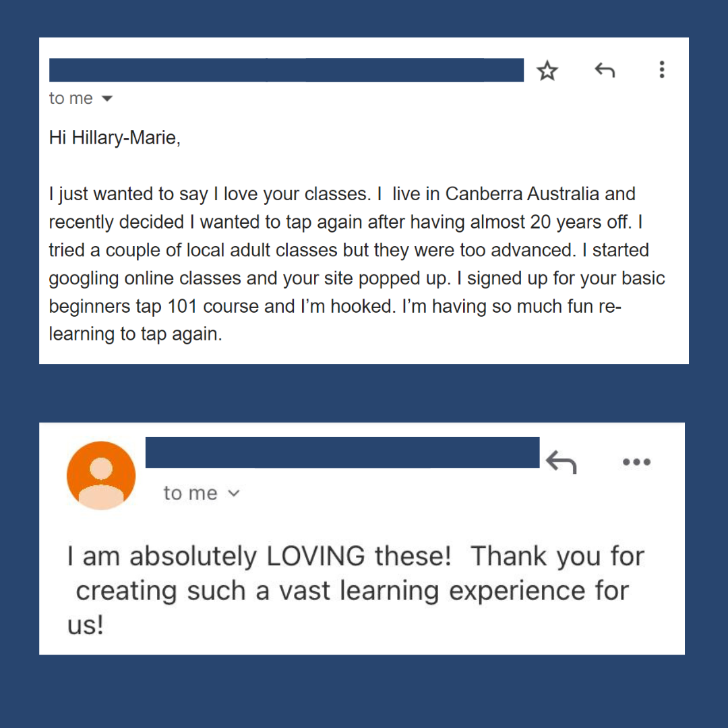The height and width of the screenshot is (728, 728).
Task: Open horizontal ellipsis menu on bottom email
Action: coord(636,462)
